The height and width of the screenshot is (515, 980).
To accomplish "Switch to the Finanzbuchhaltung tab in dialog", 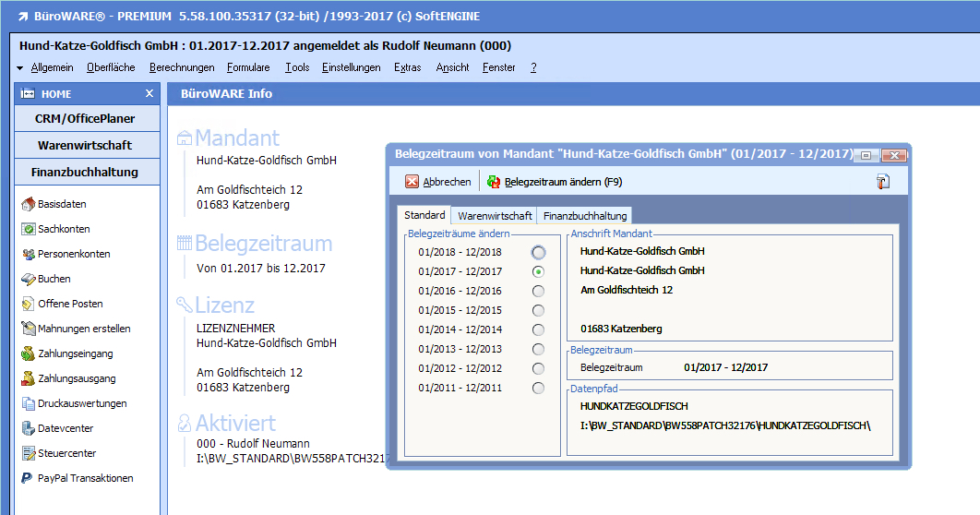I will (x=585, y=216).
